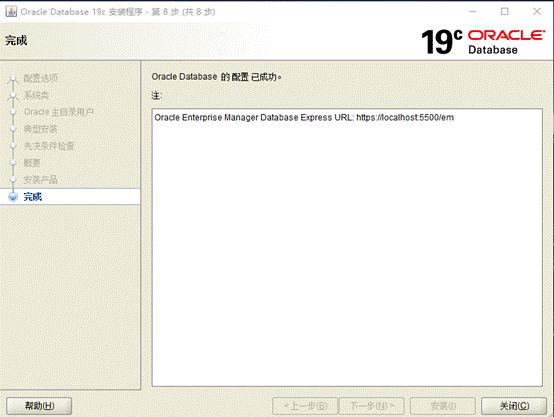The image size is (554, 417).
Task: Click the 注: label
Action: (157, 95)
